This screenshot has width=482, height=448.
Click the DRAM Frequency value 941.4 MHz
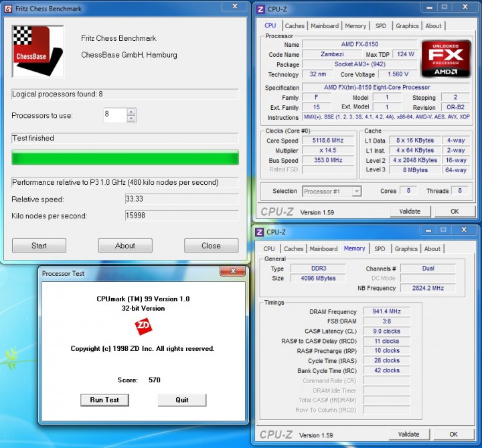pos(387,311)
